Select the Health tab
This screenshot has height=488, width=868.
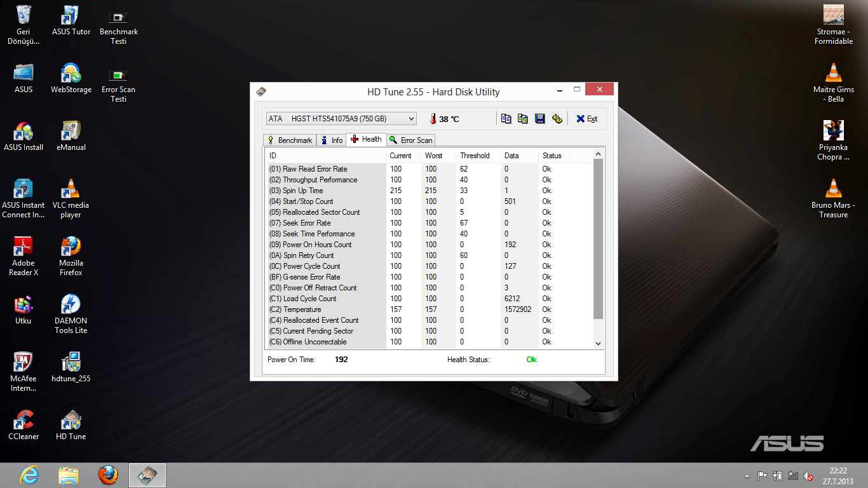tap(366, 139)
